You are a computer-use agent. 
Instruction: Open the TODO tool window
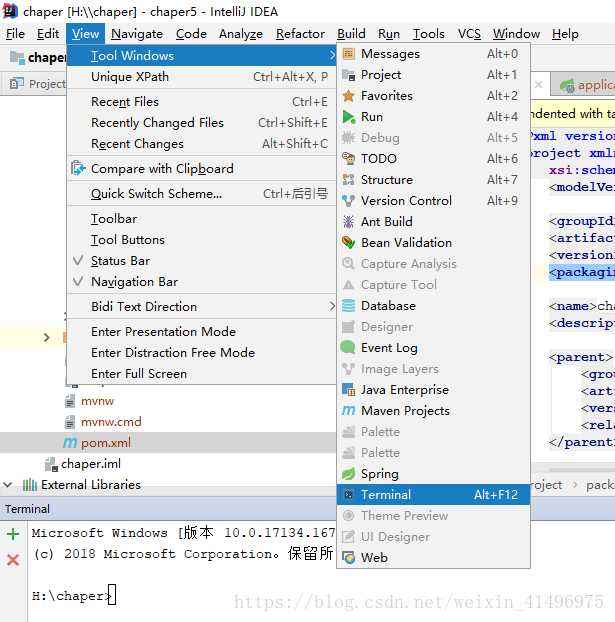(x=433, y=159)
